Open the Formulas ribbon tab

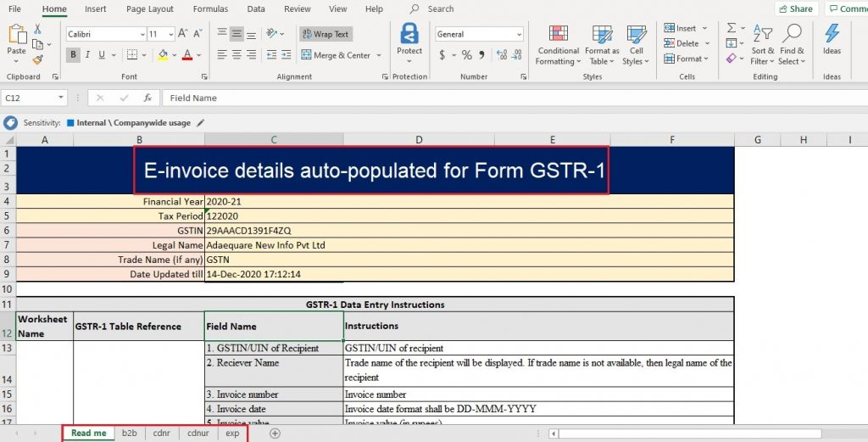click(210, 8)
